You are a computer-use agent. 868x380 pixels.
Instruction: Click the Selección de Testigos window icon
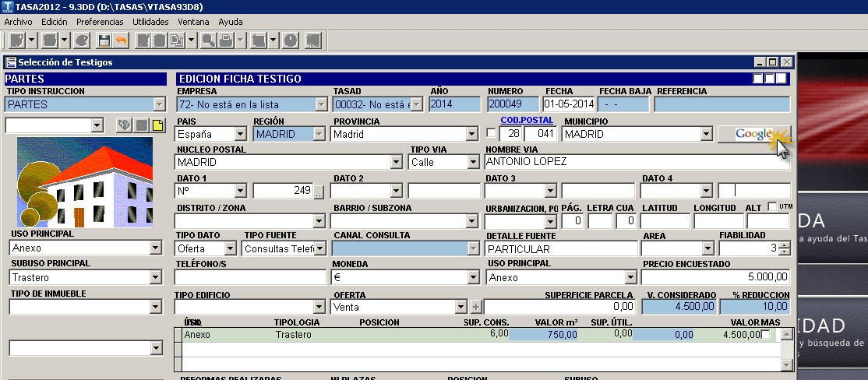11,62
